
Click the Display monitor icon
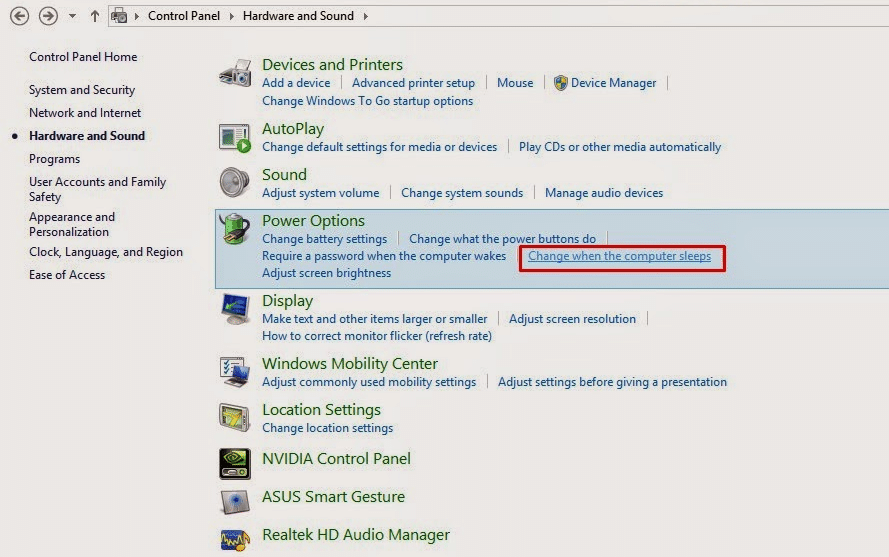[235, 309]
